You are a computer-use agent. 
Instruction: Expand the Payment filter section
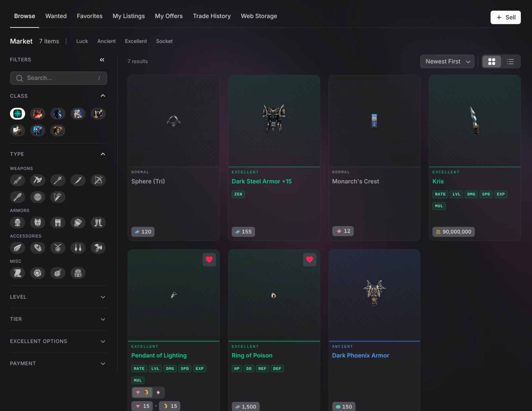[x=58, y=364]
